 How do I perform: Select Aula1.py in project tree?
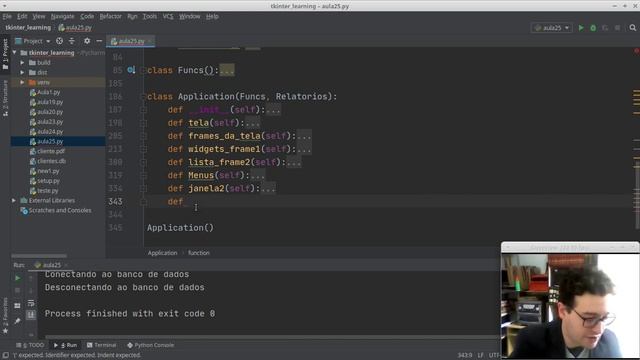pos(48,92)
